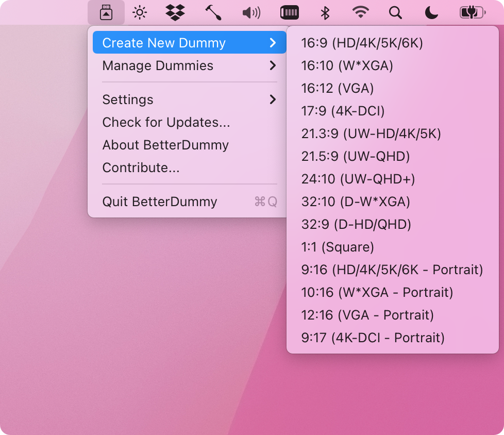Open the Bluetooth menu bar icon
Viewport: 504px width, 435px height.
pos(325,13)
